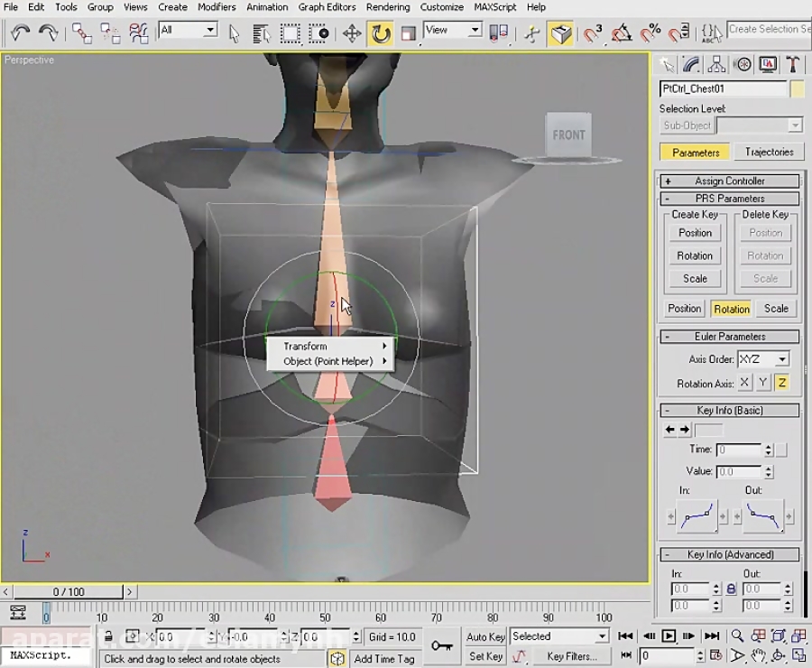Screen dimensions: 812x668
Task: Activate the Arc Rotate navigation icon
Action: (x=780, y=656)
